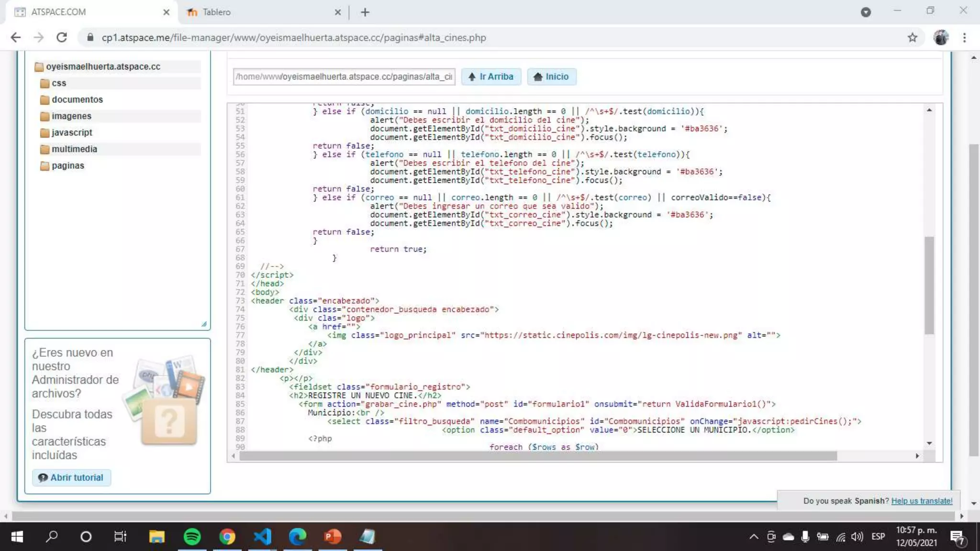This screenshot has height=551, width=980.
Task: Switch to the Tablero tab
Action: [216, 12]
